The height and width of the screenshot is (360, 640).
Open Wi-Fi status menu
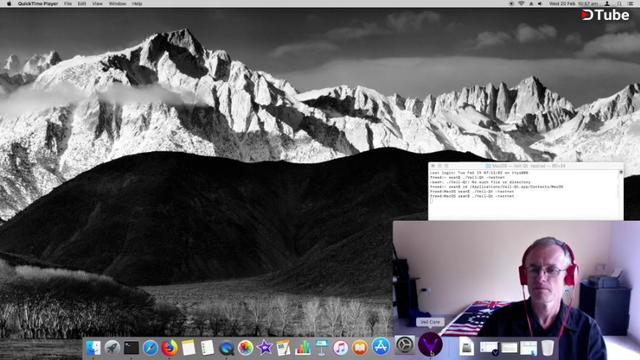click(521, 4)
